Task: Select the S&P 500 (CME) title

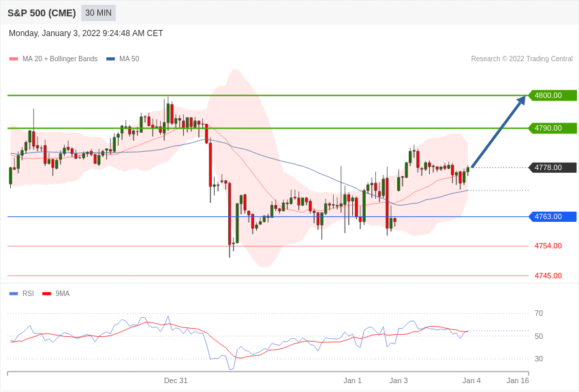Action: (x=42, y=13)
